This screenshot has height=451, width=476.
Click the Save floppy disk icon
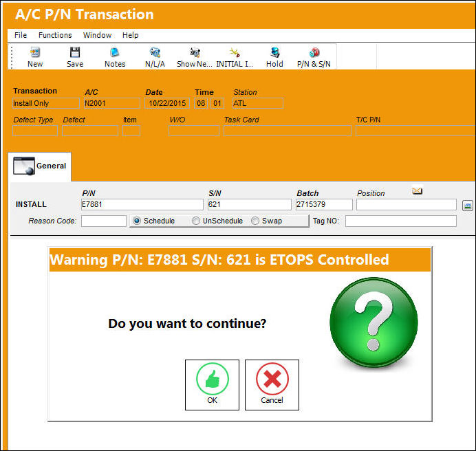coord(75,52)
